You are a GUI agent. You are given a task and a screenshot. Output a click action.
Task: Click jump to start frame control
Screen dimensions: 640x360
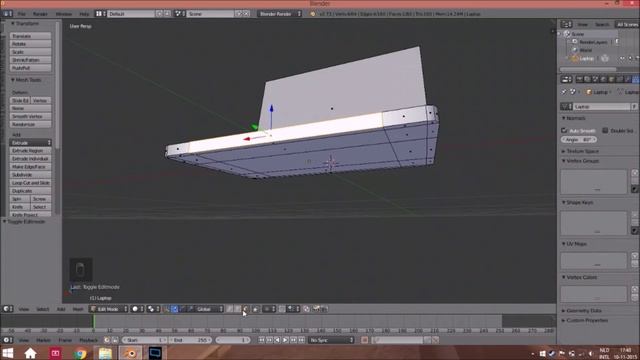click(262, 340)
